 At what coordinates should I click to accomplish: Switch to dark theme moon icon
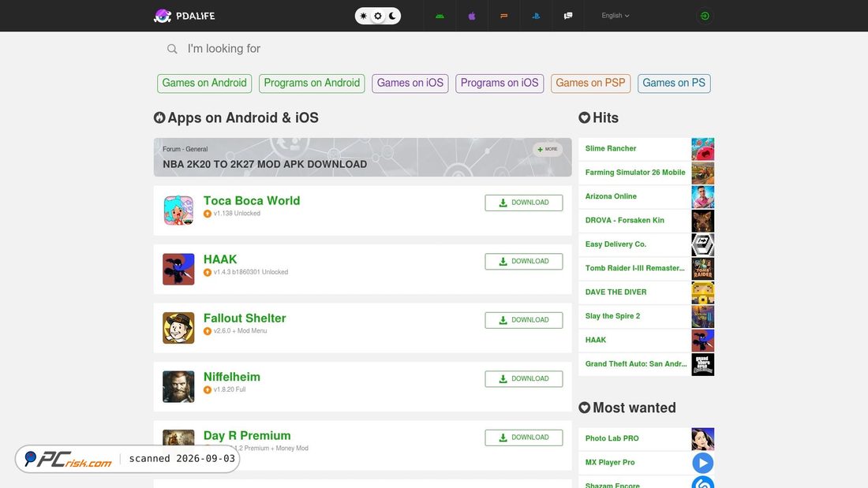tap(392, 16)
